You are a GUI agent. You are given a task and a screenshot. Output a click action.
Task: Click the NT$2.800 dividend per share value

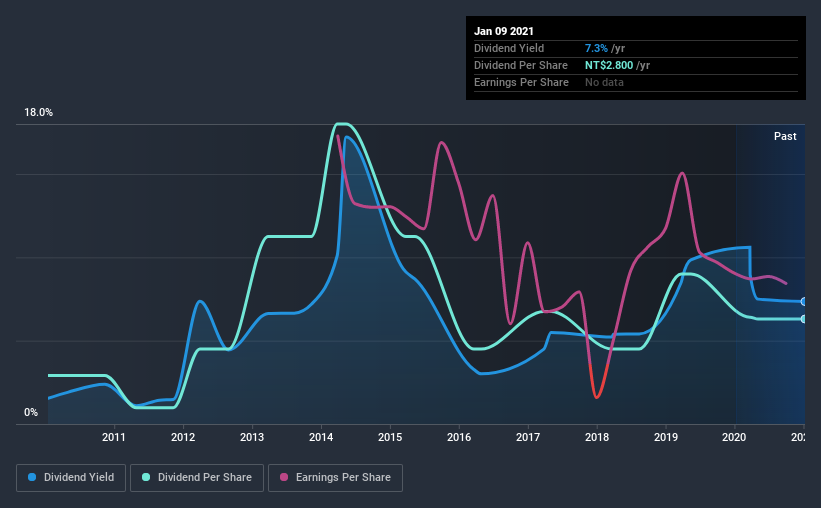coord(608,65)
